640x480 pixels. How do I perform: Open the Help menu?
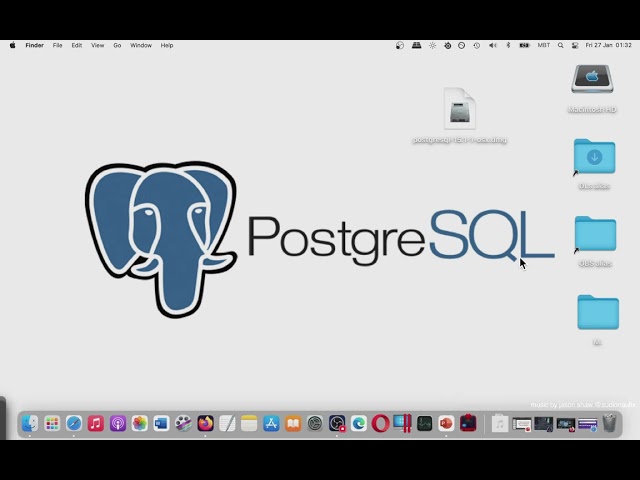click(x=167, y=45)
